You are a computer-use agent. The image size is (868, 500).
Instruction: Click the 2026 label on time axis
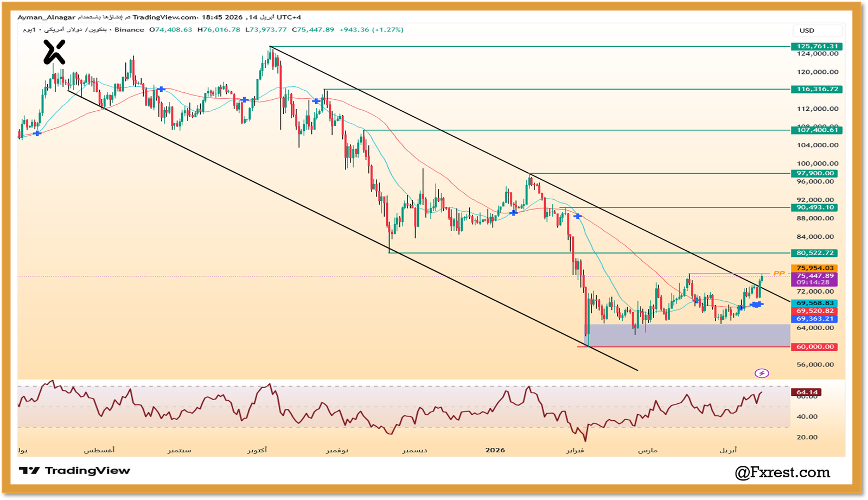(x=495, y=450)
